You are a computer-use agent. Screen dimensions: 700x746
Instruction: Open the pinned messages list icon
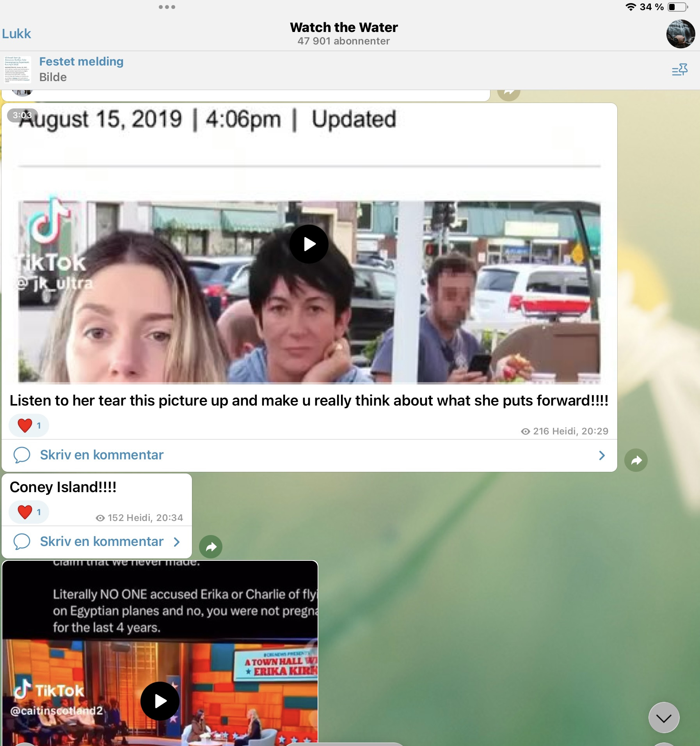pos(679,70)
